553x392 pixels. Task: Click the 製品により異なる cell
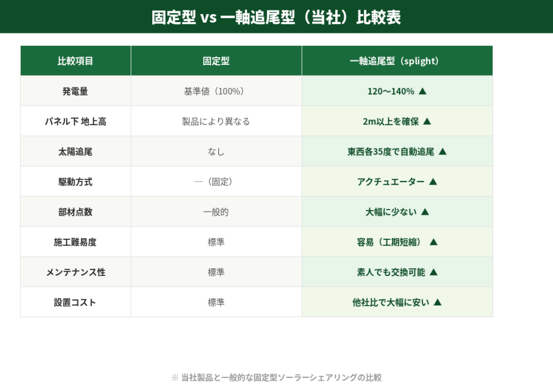pyautogui.click(x=216, y=121)
